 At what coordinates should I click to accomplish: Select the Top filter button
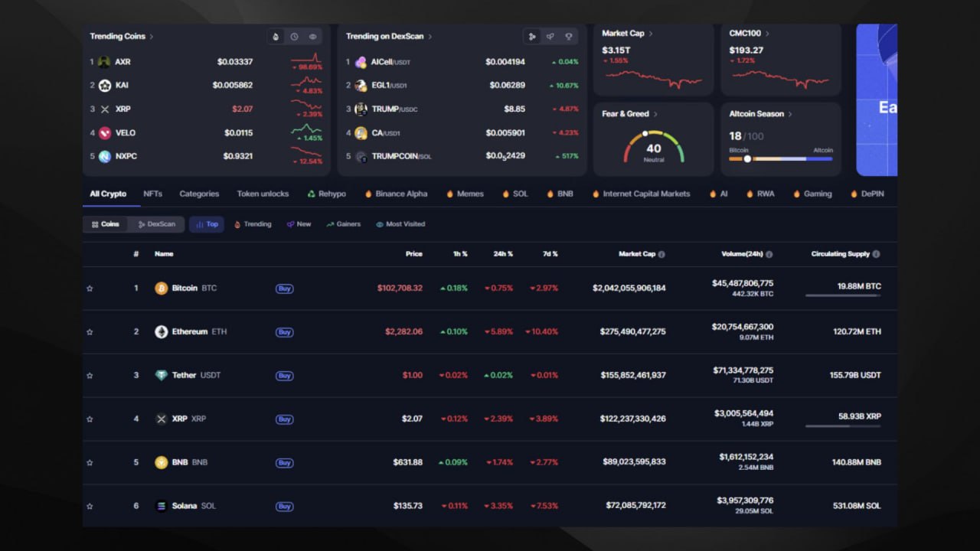pyautogui.click(x=207, y=224)
